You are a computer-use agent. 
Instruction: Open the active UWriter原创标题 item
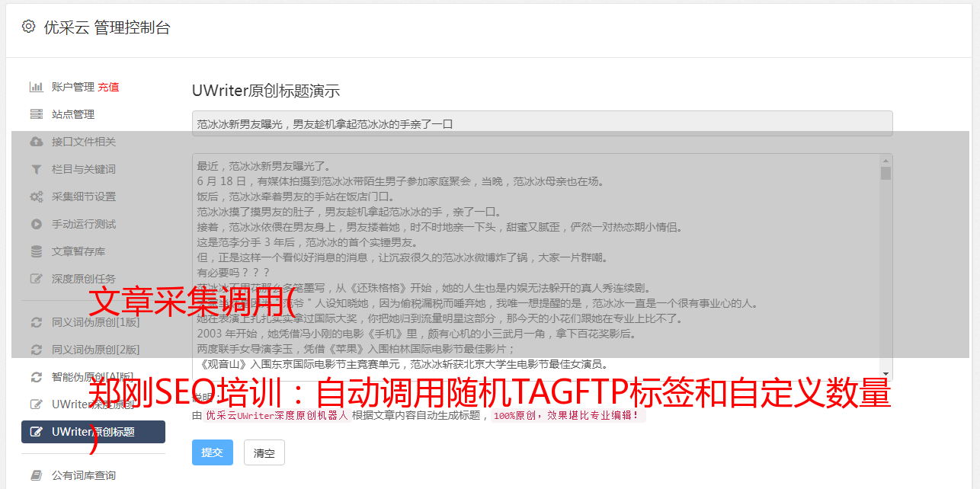[x=93, y=432]
